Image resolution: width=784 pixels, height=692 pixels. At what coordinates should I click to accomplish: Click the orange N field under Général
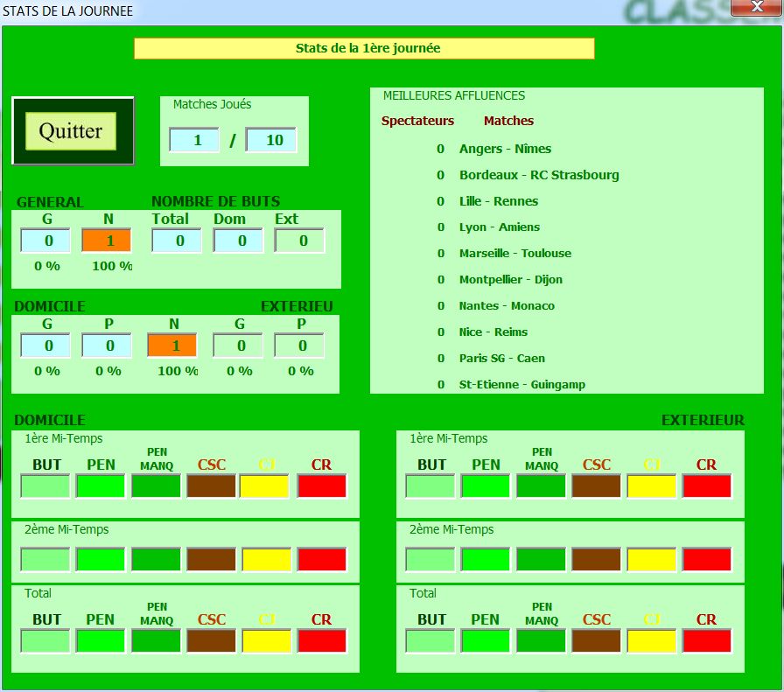tap(107, 241)
